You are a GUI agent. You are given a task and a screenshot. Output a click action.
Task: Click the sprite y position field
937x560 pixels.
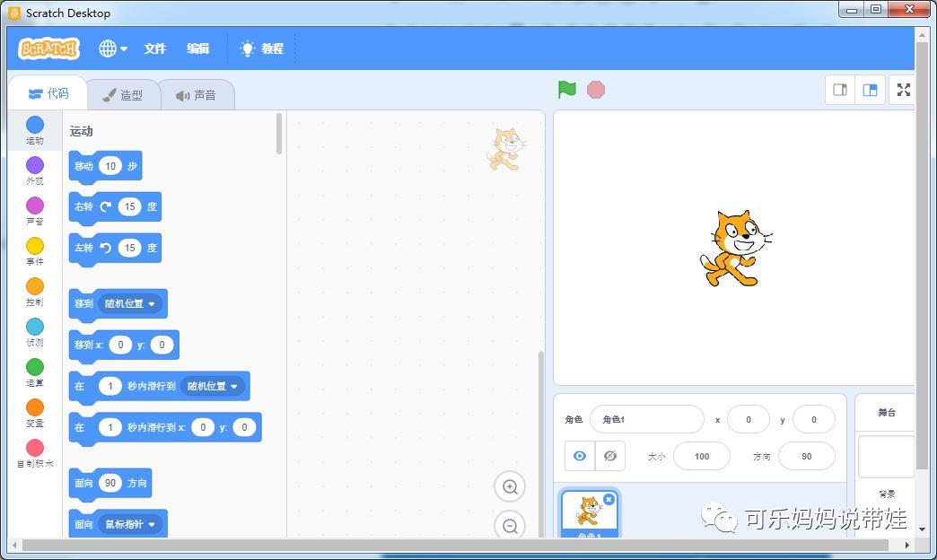814,420
